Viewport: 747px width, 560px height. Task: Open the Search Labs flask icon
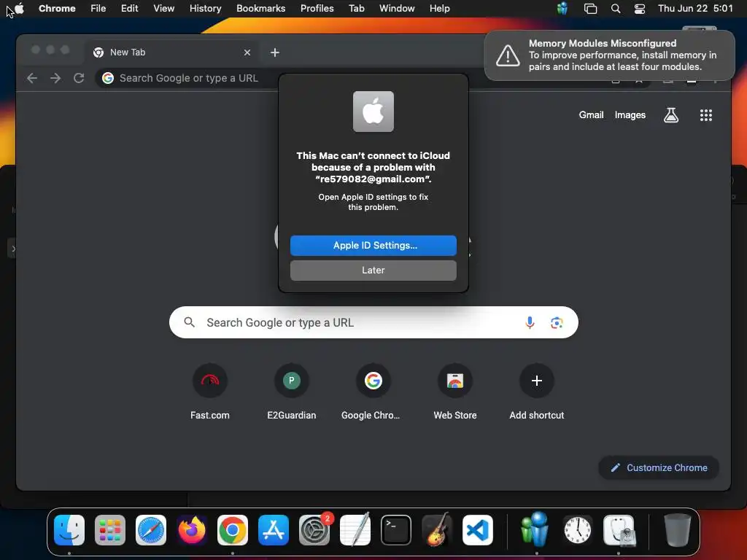671,114
